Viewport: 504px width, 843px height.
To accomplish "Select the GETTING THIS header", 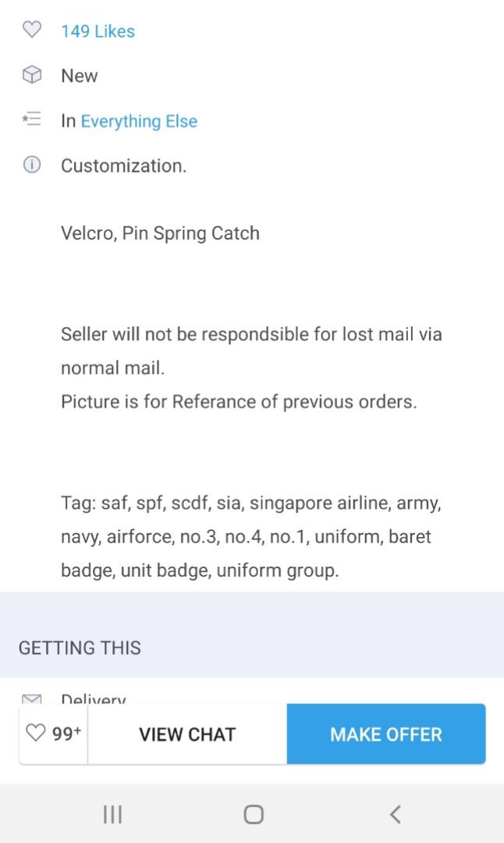I will pos(79,647).
